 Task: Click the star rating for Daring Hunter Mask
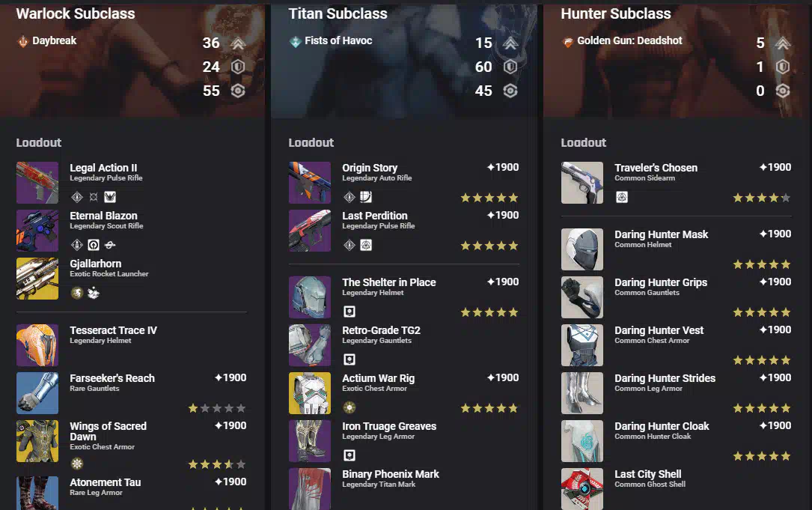pyautogui.click(x=762, y=265)
